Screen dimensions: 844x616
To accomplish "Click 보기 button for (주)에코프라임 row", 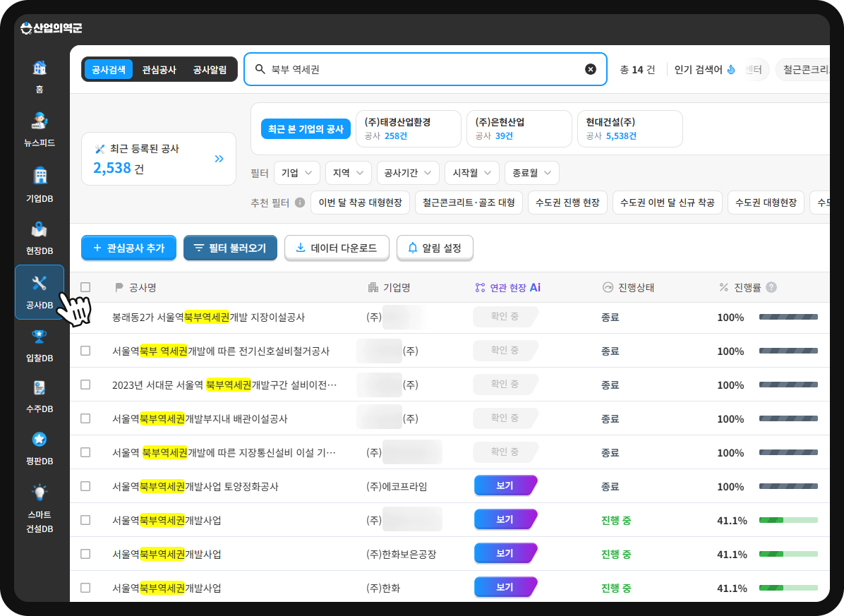I will point(505,485).
